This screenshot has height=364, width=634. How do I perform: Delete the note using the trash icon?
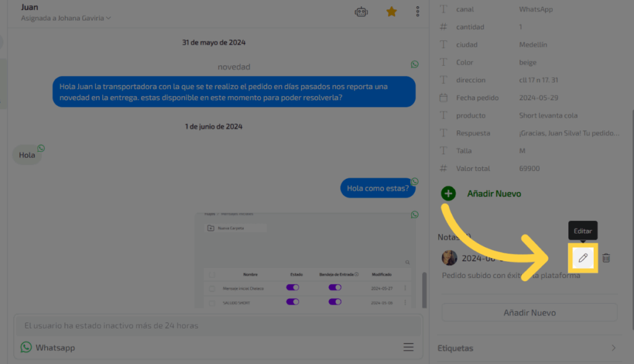[x=606, y=258]
